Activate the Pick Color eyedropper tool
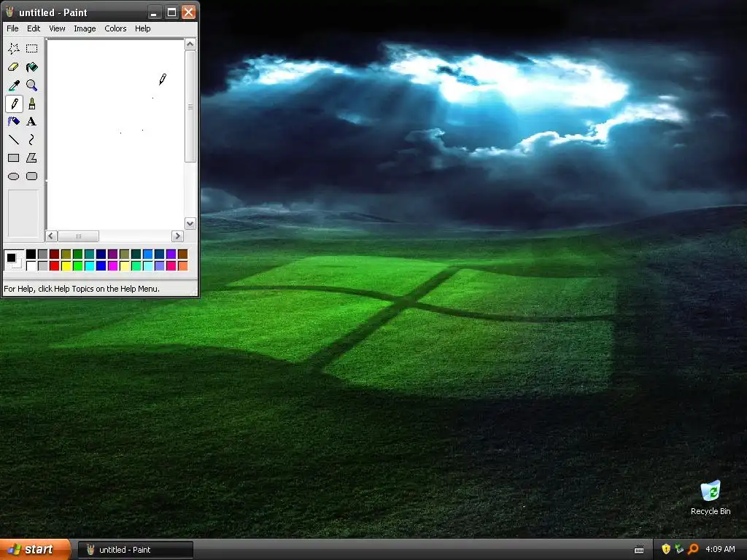 [14, 85]
